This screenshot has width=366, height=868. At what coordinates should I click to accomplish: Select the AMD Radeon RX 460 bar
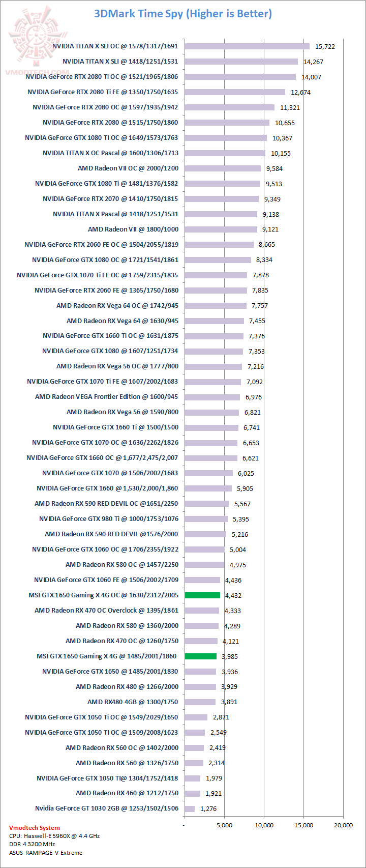click(x=192, y=793)
